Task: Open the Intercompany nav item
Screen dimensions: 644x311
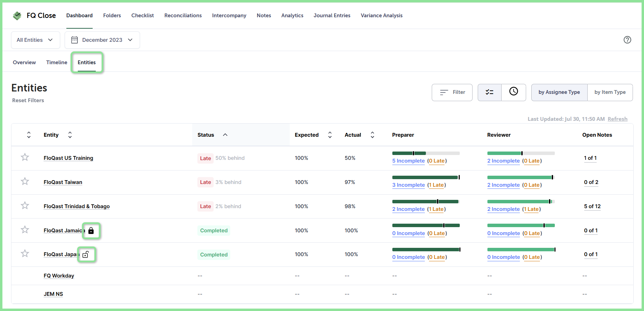Action: [229, 16]
